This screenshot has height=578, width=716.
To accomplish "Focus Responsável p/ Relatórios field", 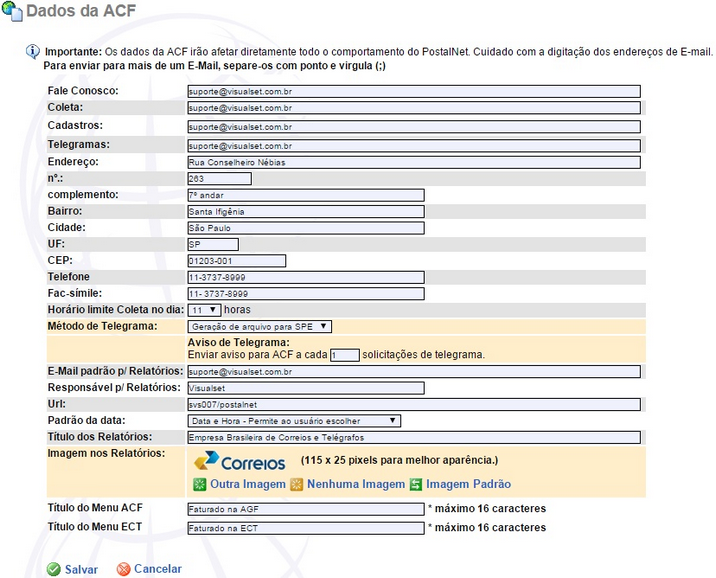I will coord(306,388).
